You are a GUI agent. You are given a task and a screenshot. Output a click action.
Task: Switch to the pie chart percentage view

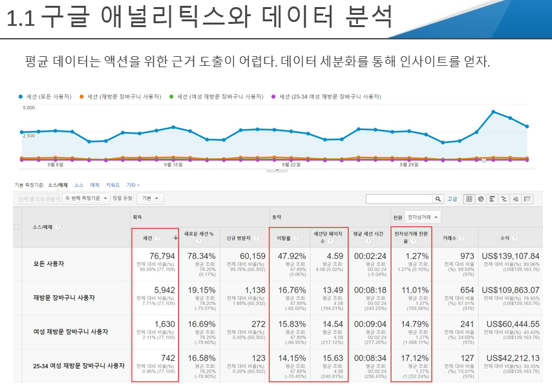click(480, 199)
